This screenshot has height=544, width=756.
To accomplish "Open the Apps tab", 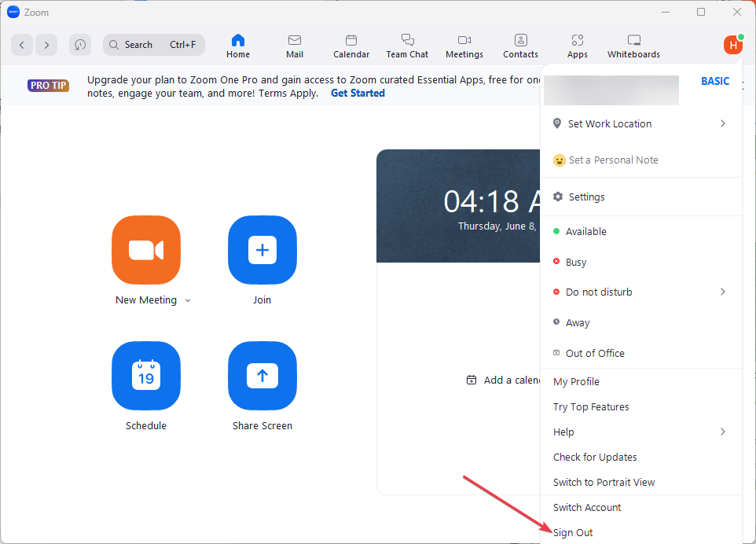I will tap(578, 46).
